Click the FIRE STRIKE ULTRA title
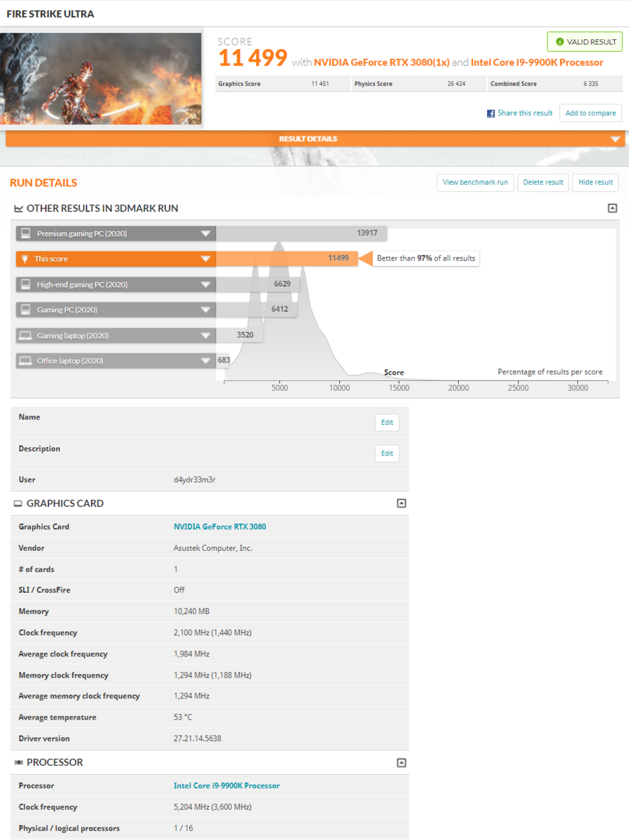The width and height of the screenshot is (629, 840). point(50,14)
